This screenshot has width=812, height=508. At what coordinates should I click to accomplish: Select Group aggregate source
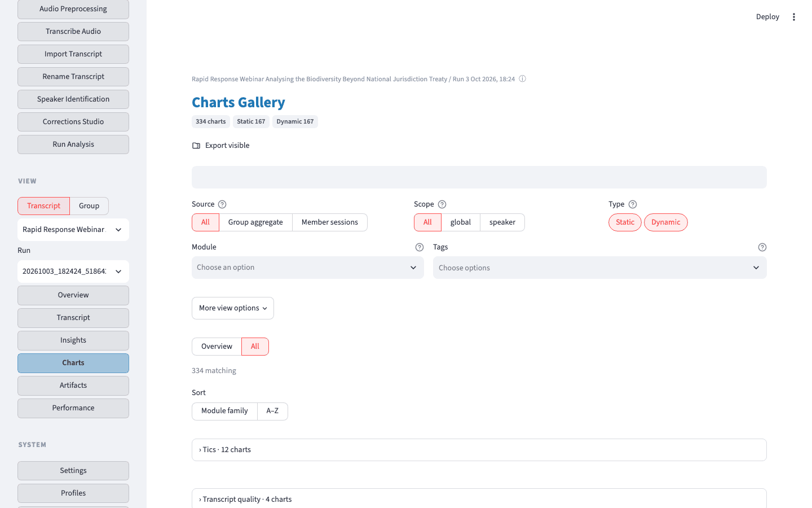pyautogui.click(x=255, y=222)
